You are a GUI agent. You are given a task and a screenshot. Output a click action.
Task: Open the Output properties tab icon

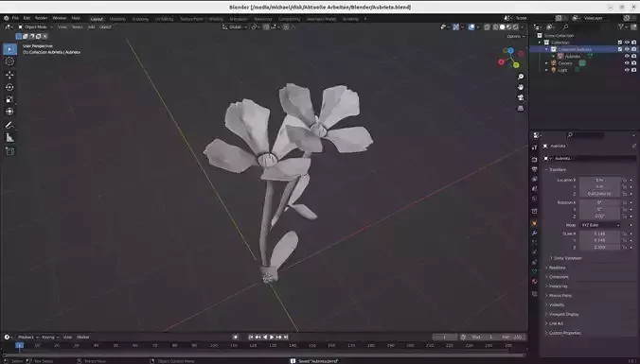pyautogui.click(x=535, y=169)
